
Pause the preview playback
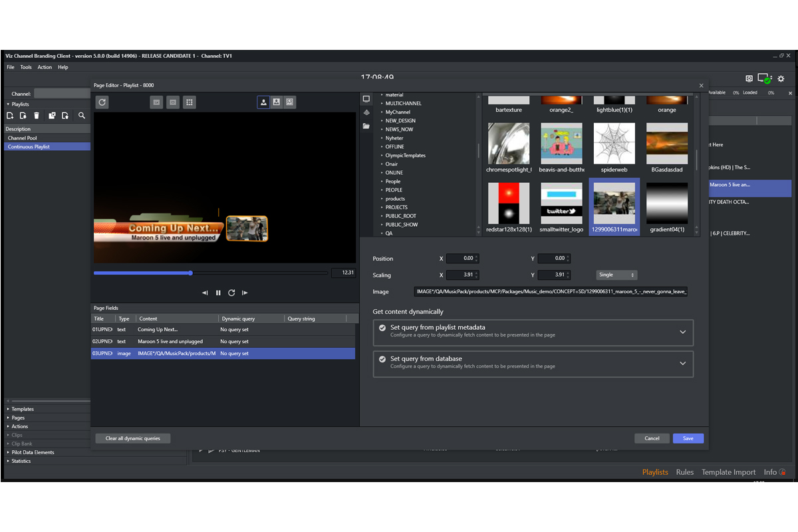pyautogui.click(x=218, y=293)
